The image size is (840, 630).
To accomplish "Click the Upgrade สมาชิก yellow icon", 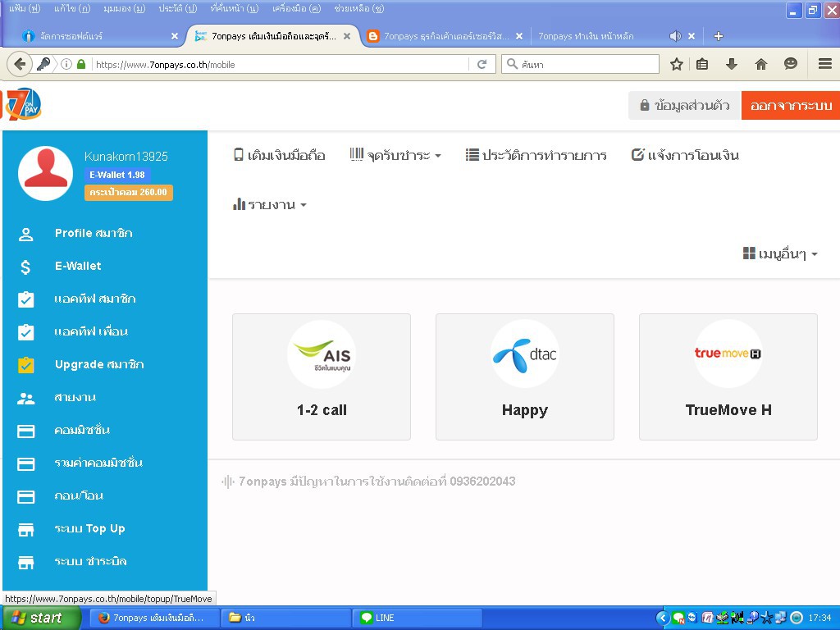I will point(25,365).
